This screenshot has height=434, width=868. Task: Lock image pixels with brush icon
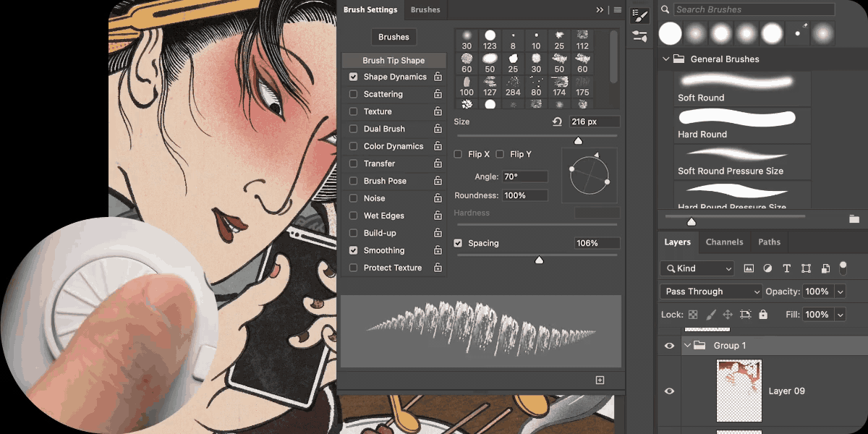(x=710, y=315)
